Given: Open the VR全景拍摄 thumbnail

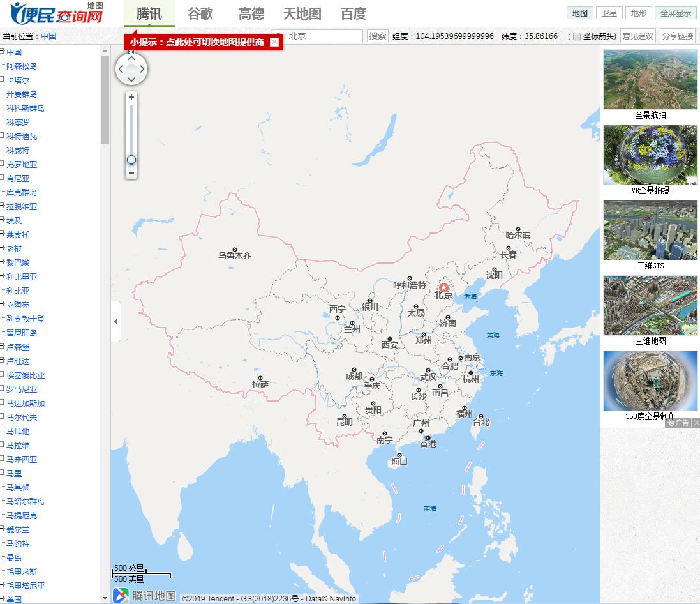Looking at the screenshot, I should pyautogui.click(x=650, y=155).
